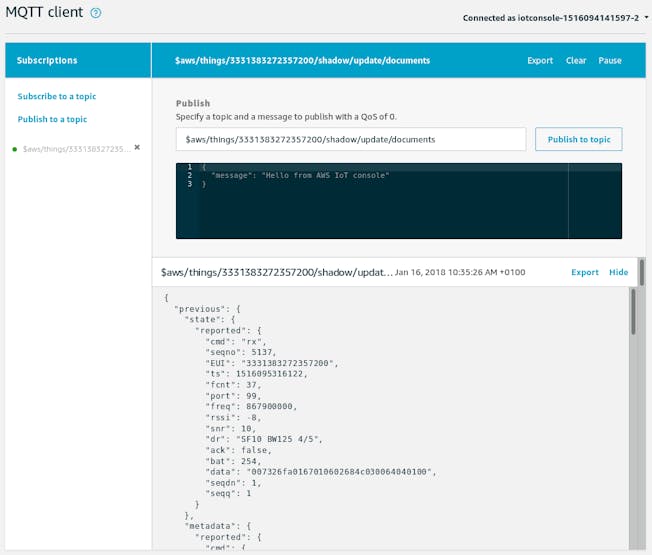
Task: Click the Subscriptions panel header
Action: pos(78,60)
